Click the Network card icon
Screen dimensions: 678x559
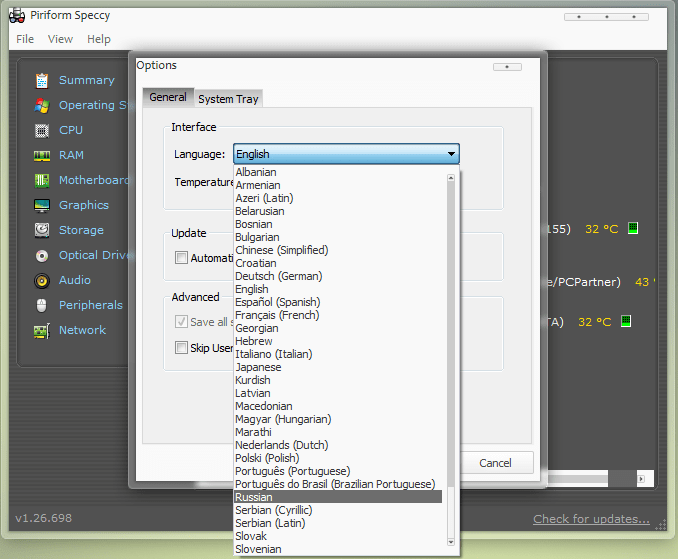click(x=42, y=331)
